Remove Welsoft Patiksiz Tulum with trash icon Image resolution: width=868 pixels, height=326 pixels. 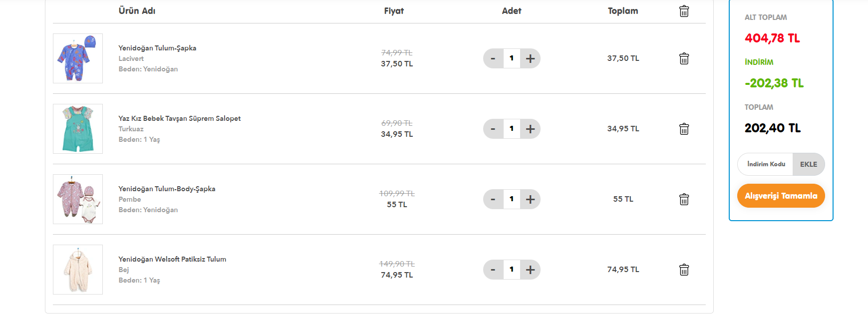pyautogui.click(x=684, y=270)
